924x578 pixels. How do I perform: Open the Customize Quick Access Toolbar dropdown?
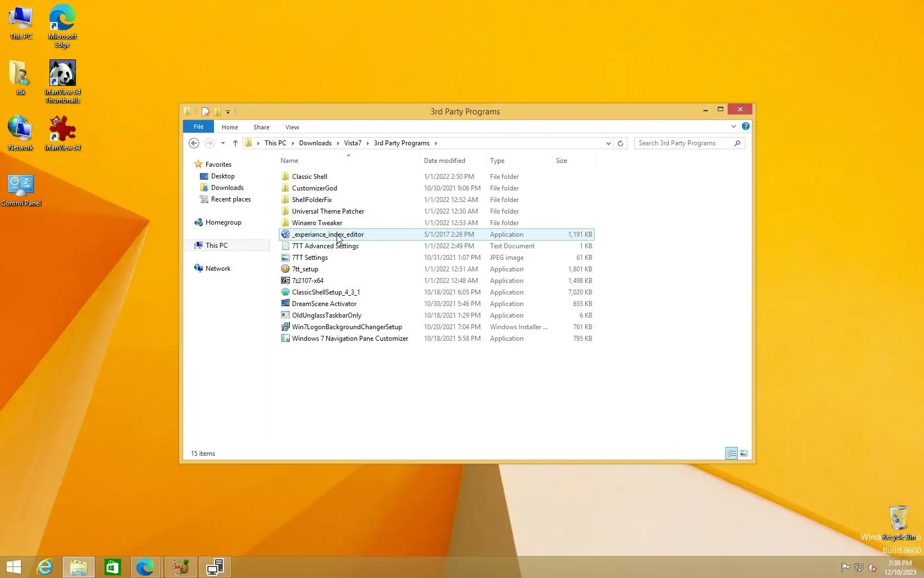coord(228,112)
